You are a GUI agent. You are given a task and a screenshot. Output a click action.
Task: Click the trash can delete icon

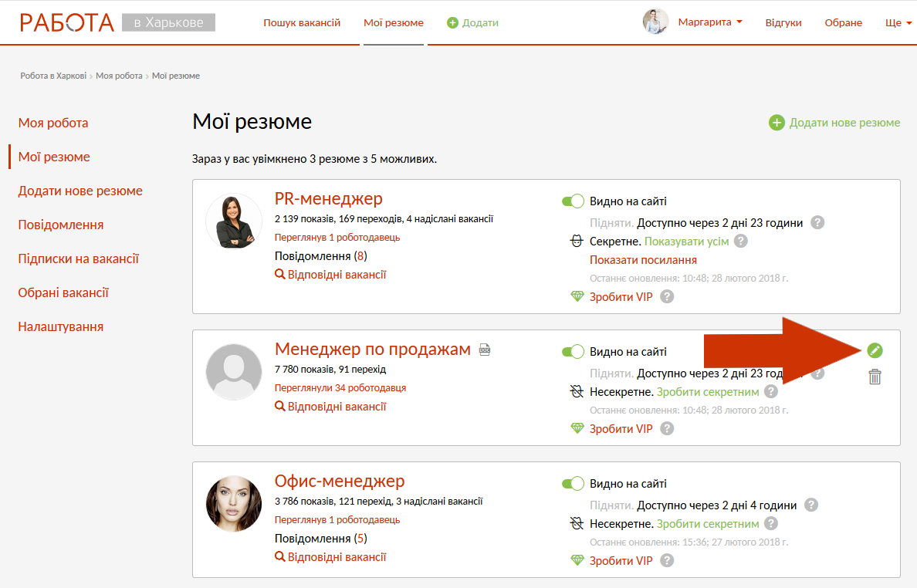point(874,377)
